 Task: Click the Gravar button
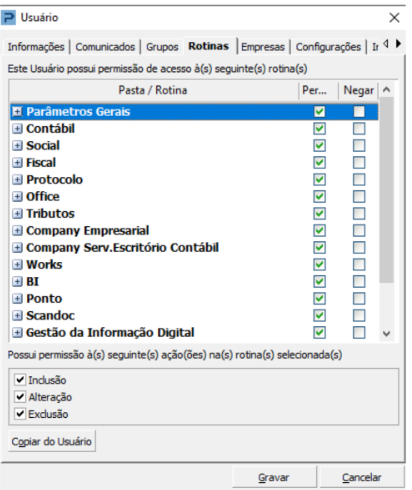(x=274, y=477)
